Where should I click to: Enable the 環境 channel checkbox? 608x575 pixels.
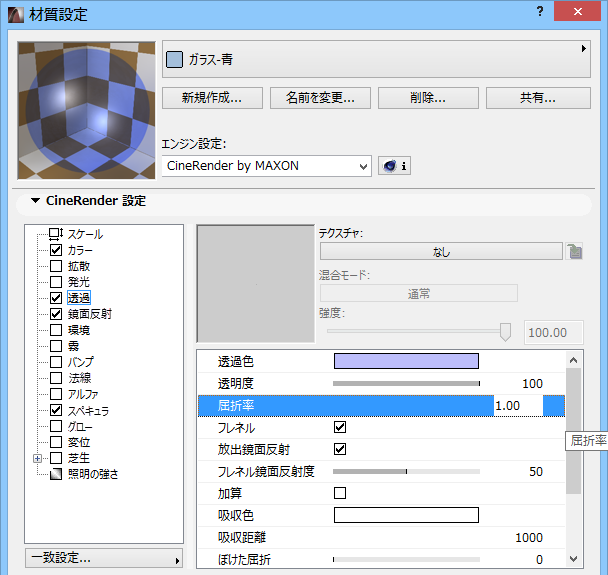coord(56,330)
